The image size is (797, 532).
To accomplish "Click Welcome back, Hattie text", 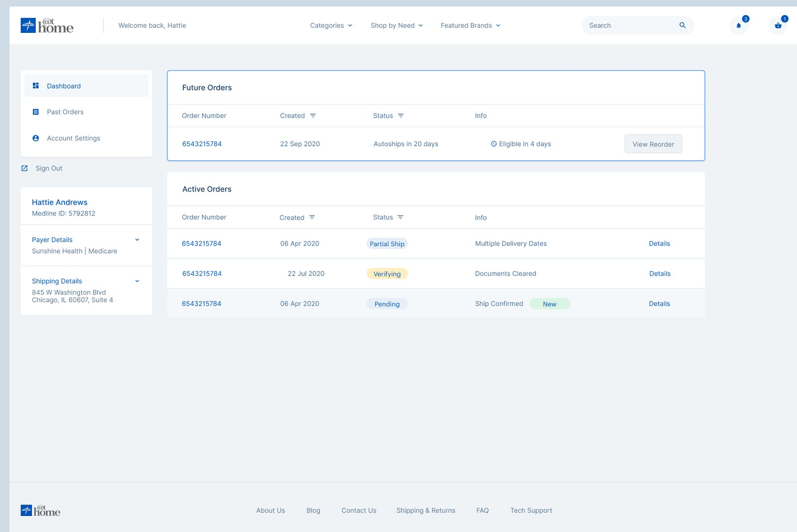I will coord(152,25).
